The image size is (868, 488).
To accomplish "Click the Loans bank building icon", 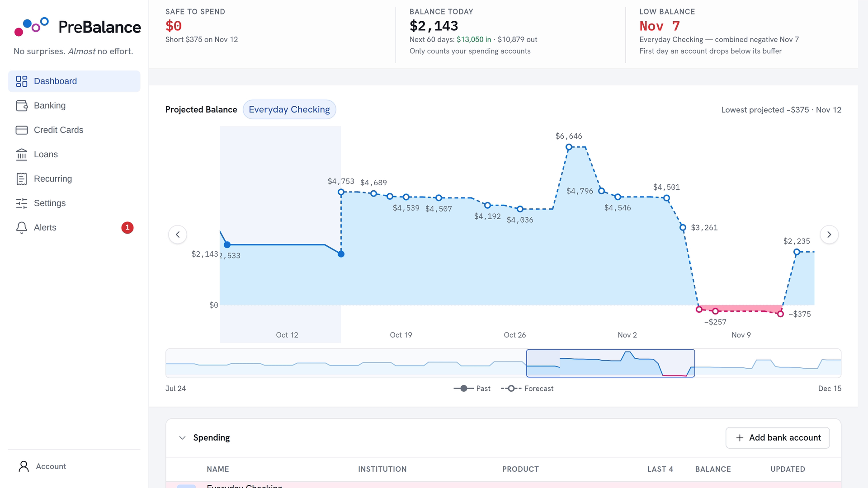I will pos(22,155).
